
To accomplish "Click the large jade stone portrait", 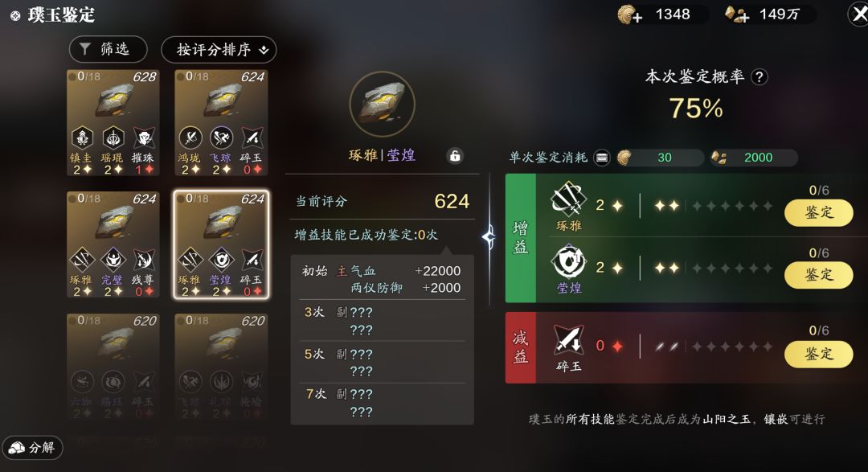I will point(382,104).
